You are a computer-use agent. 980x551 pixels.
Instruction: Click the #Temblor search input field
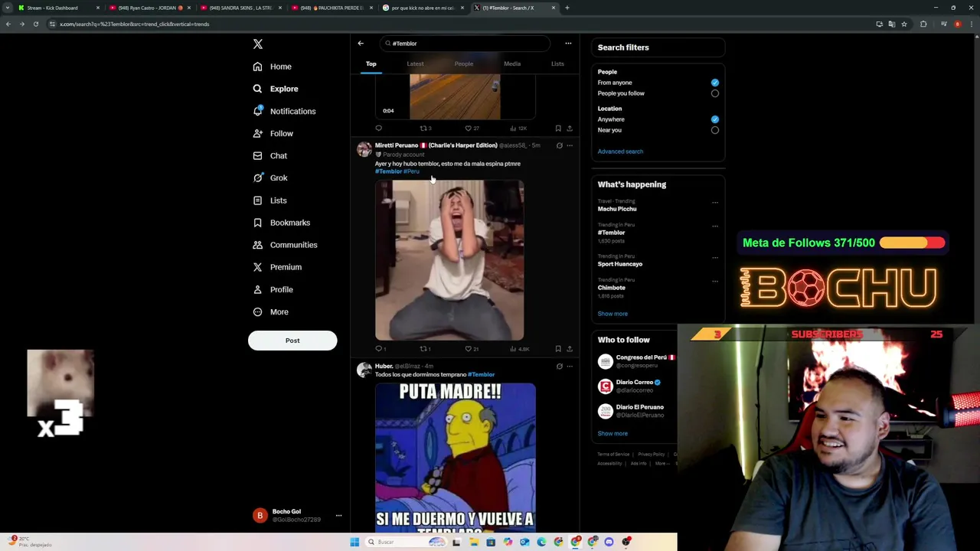pyautogui.click(x=465, y=44)
